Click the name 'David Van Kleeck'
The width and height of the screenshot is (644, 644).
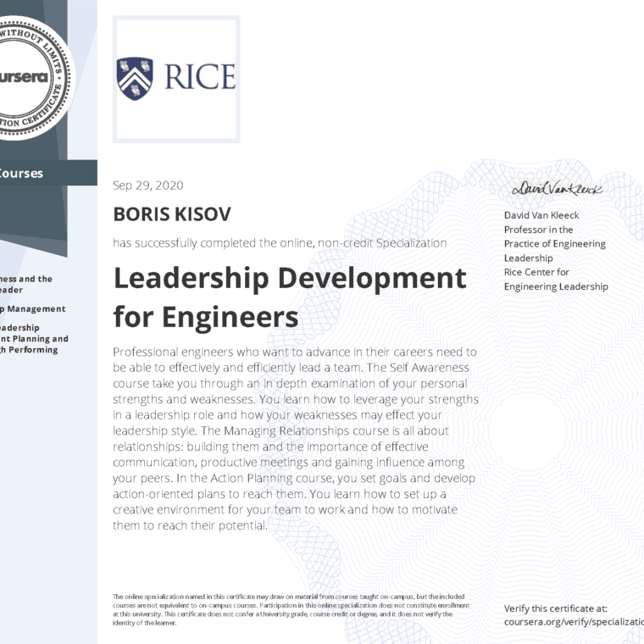(541, 215)
